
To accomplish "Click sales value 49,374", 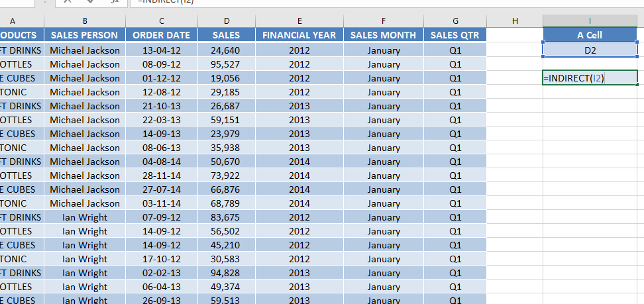I will click(227, 287).
